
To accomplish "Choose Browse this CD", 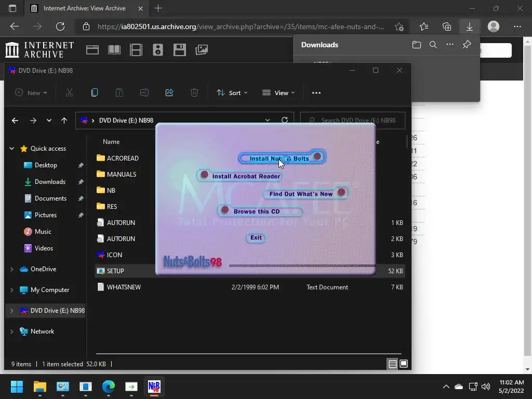I will [260, 211].
